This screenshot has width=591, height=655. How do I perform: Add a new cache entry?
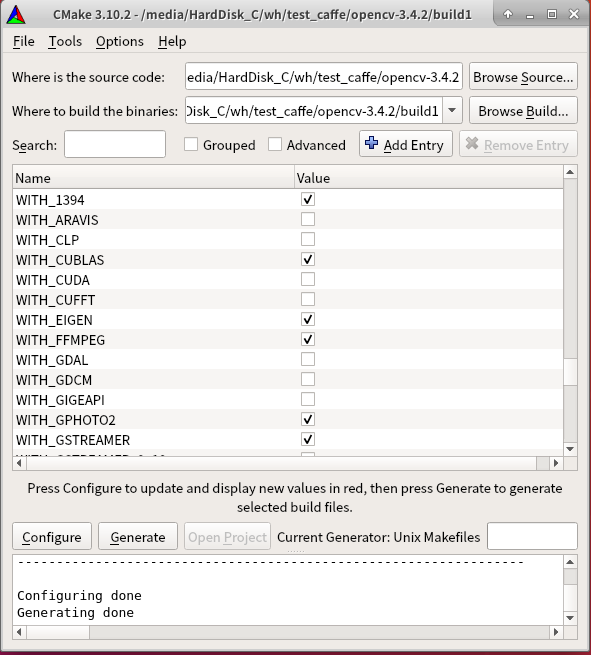(x=406, y=144)
